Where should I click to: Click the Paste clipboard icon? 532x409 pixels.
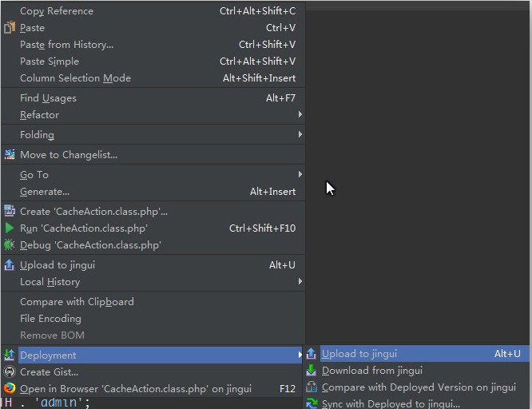pyautogui.click(x=10, y=28)
